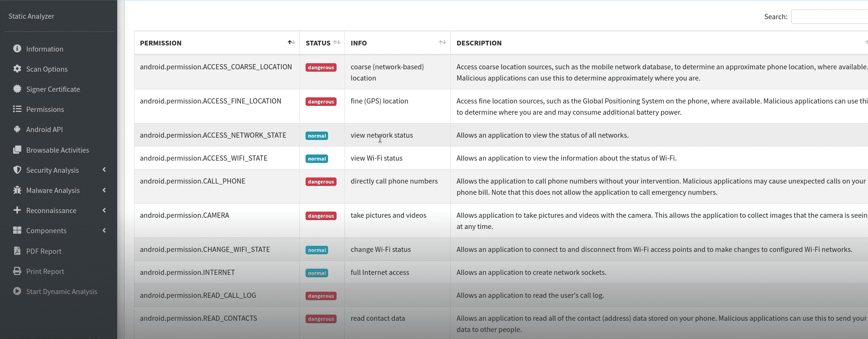Click the normal badge for ACCESS_WIFI_STATE
This screenshot has height=339, width=868.
[x=317, y=159]
